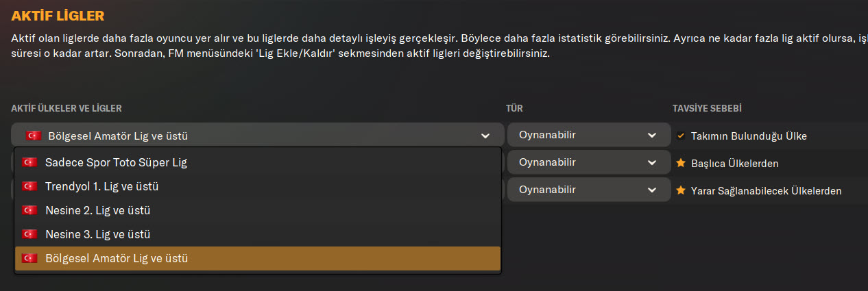Click the flag next to Nesine 3. Lig ve üstü
Screen dimensions: 868x291
point(29,234)
